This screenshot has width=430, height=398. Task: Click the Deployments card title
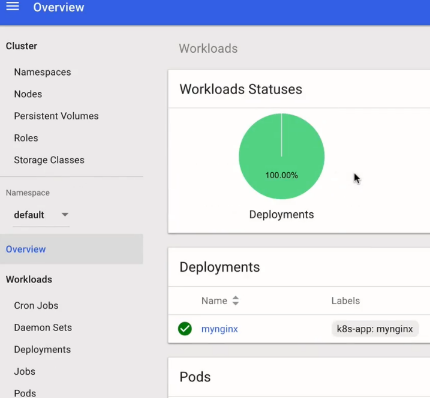click(x=219, y=267)
